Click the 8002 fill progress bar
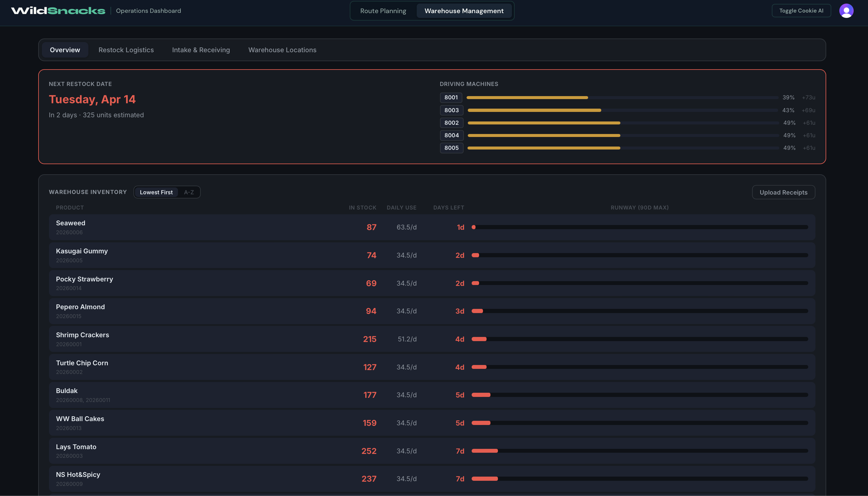 coord(622,123)
